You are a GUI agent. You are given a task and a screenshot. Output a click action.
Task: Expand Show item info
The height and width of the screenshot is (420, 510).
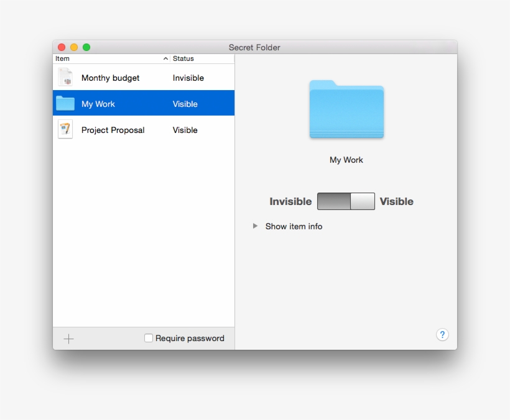[x=294, y=226]
